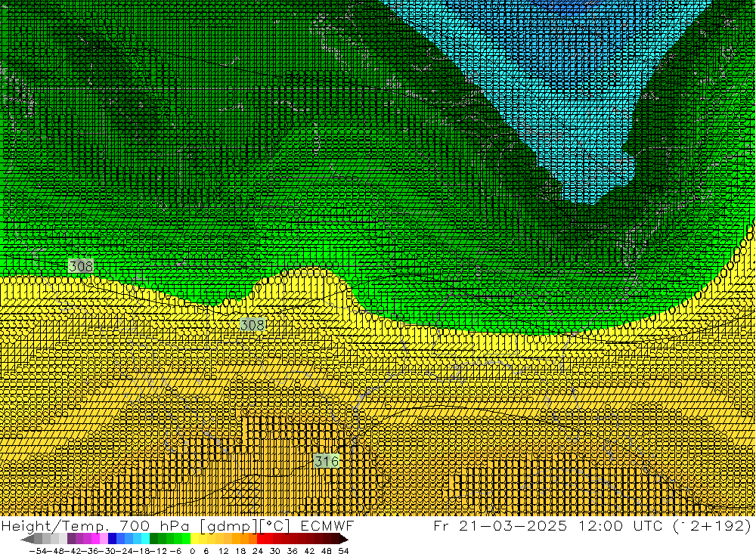Click the dark maroon right arrow of the scale
The width and height of the screenshot is (756, 554).
click(x=342, y=539)
